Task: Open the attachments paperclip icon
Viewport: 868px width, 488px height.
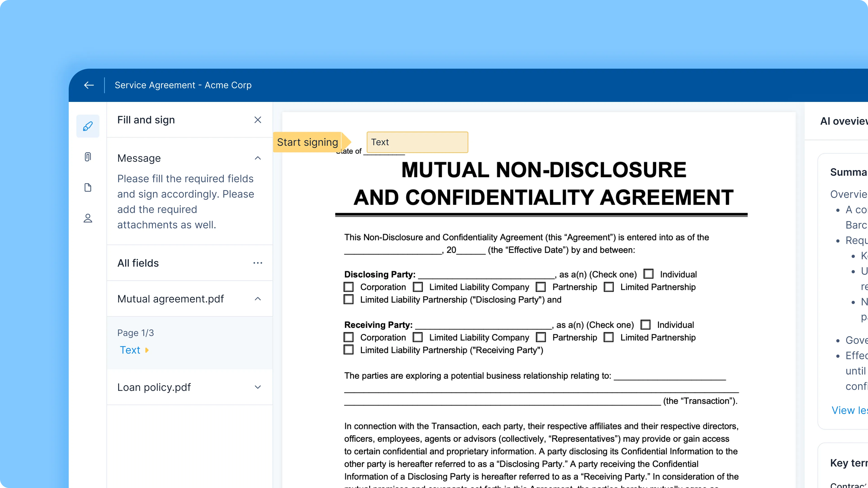Action: click(x=88, y=157)
